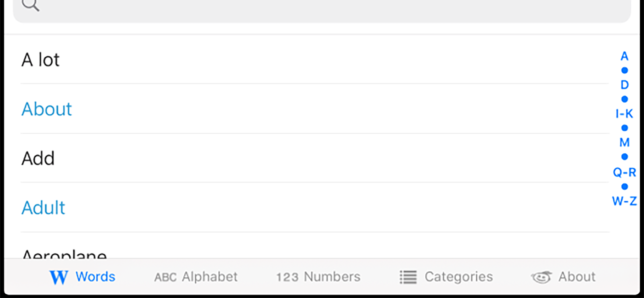Open Categories using the list icon
644x298 pixels.
(x=408, y=276)
